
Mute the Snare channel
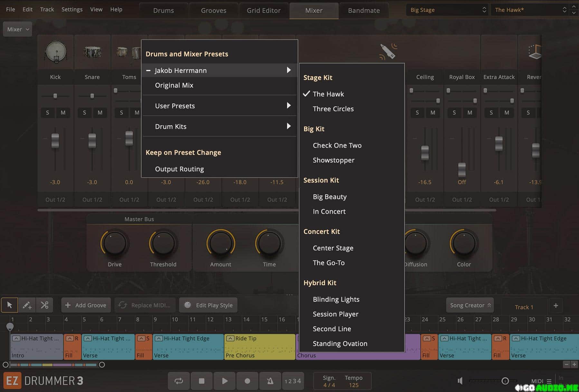[x=100, y=112]
